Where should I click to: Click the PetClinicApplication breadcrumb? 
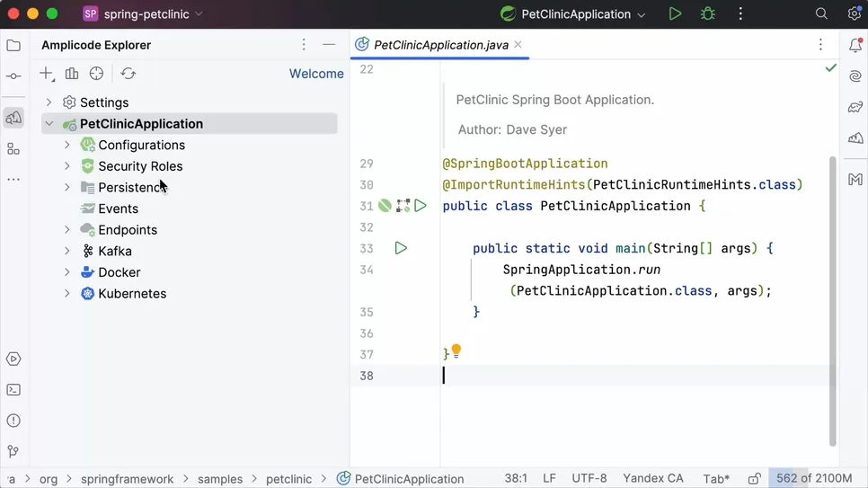[x=401, y=479]
